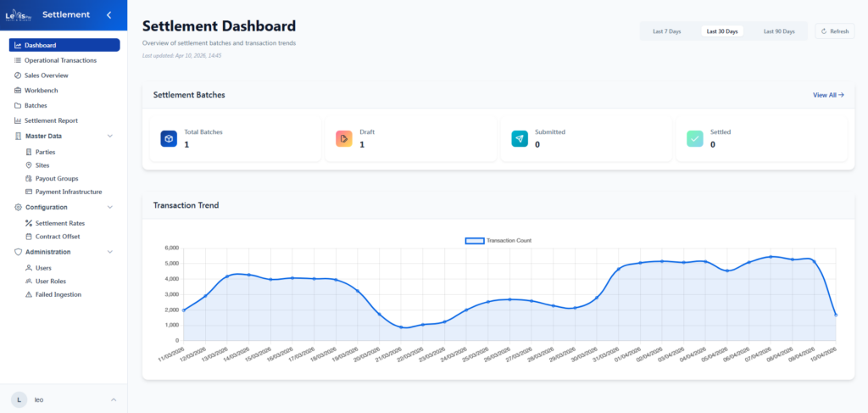
Task: Click the Workbench sidebar icon
Action: [x=18, y=90]
